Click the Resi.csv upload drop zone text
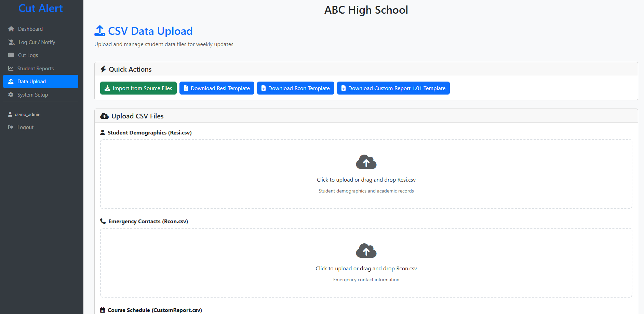Viewport: 644px width, 314px height. pos(366,180)
